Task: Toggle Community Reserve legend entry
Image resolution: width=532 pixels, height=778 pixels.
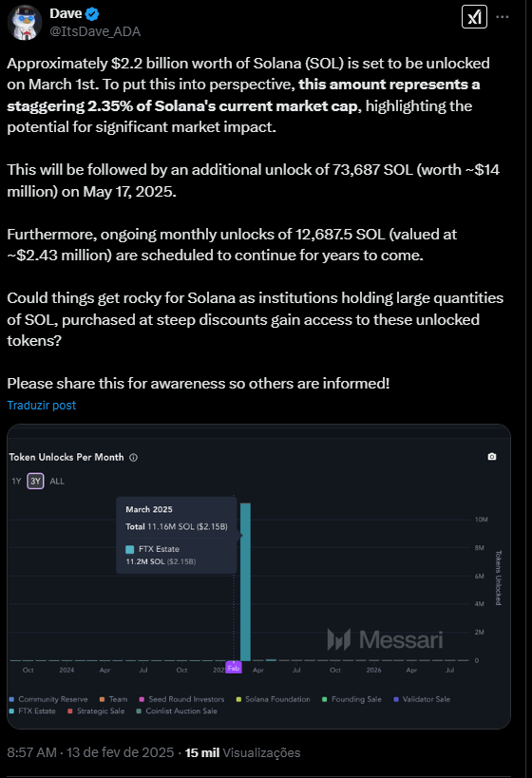Action: pos(48,699)
